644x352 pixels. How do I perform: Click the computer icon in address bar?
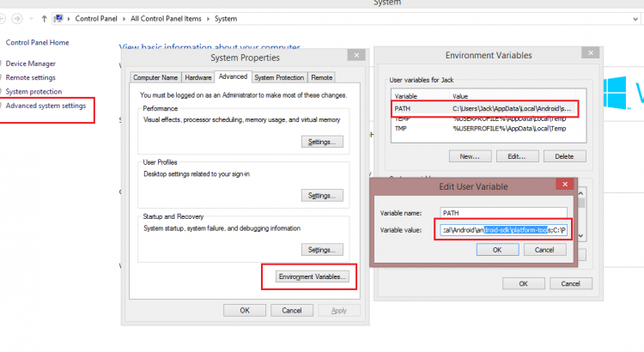58,17
